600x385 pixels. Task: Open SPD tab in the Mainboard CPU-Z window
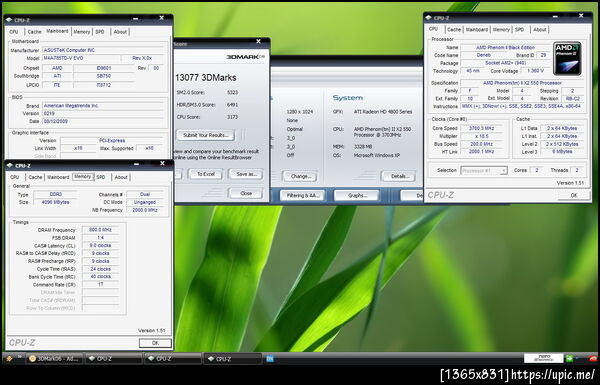click(x=100, y=32)
